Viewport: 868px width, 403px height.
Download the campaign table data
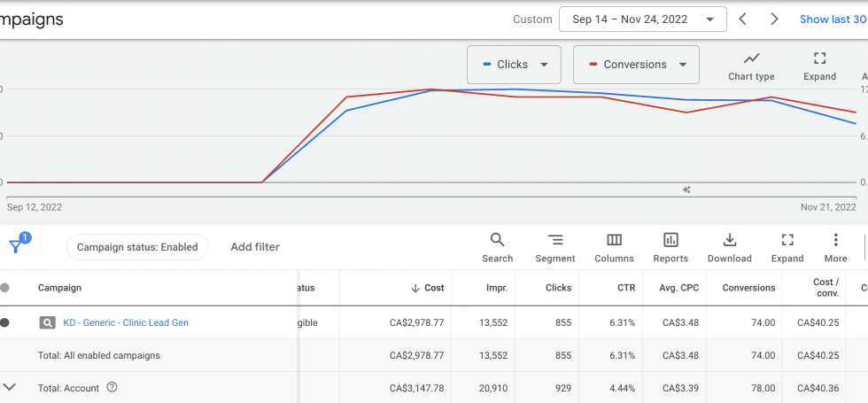[729, 247]
